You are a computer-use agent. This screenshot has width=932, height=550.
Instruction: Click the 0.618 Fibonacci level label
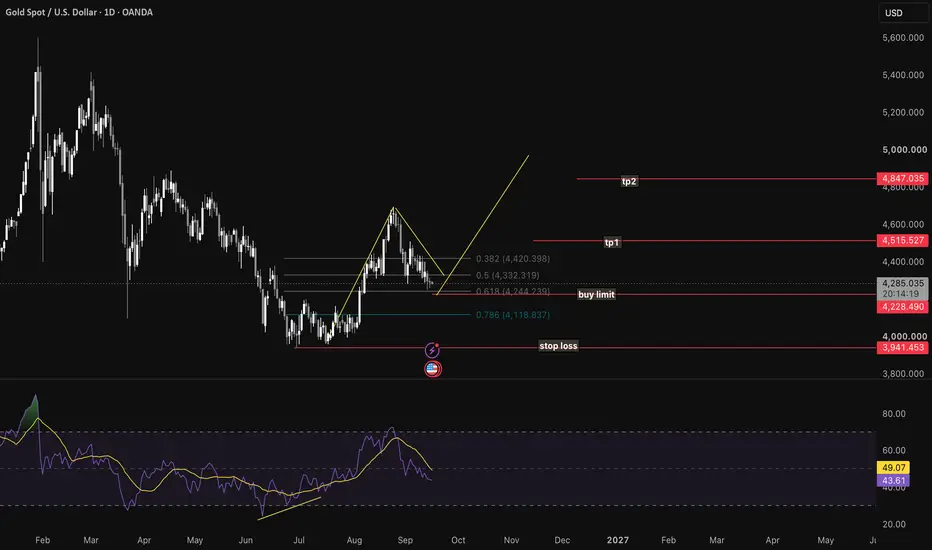512,291
